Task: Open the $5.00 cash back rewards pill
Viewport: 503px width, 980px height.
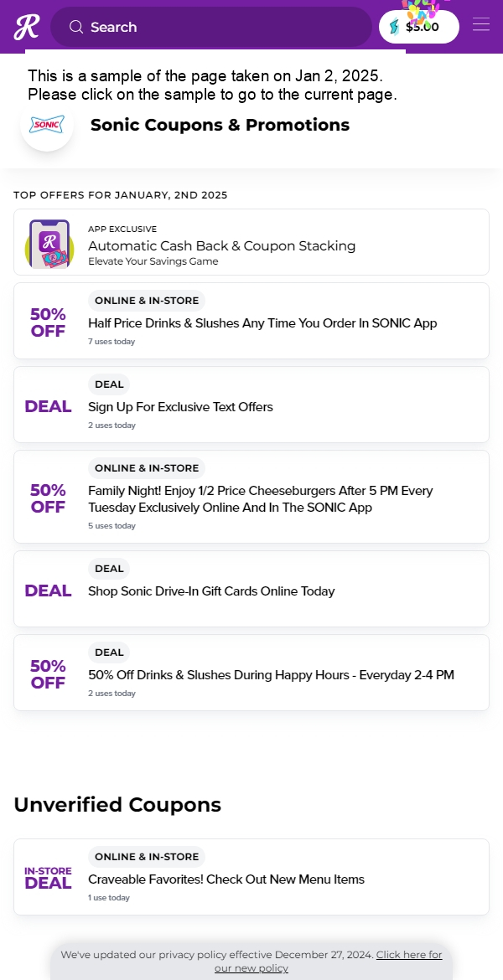Action: click(419, 27)
